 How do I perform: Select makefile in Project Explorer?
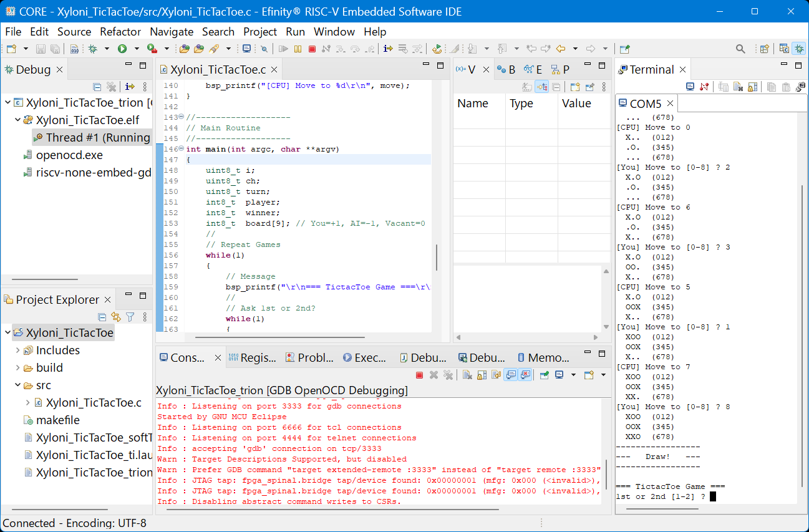tap(57, 420)
